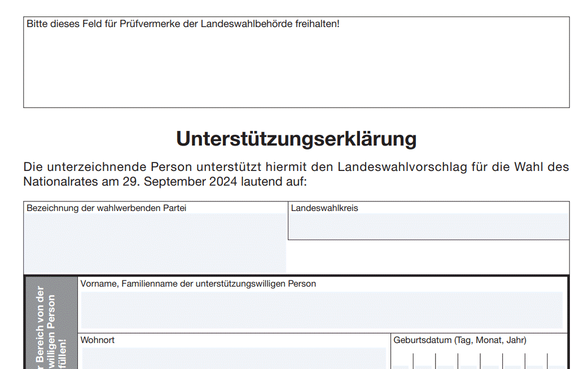Click the 'Bitte dieses Feld für Prüfvermerke' notice
This screenshot has height=369, width=588.
pyautogui.click(x=183, y=24)
